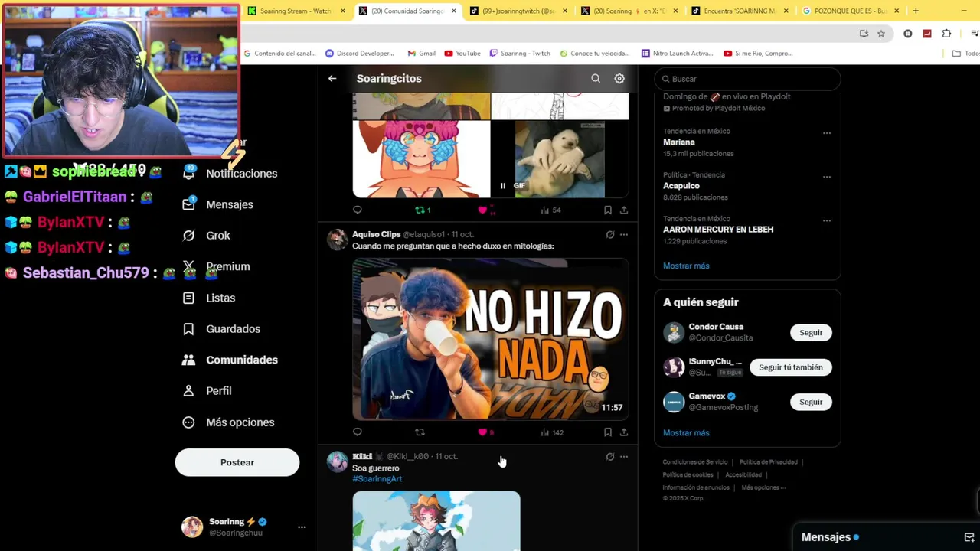Open Premium in the sidebar

(217, 266)
